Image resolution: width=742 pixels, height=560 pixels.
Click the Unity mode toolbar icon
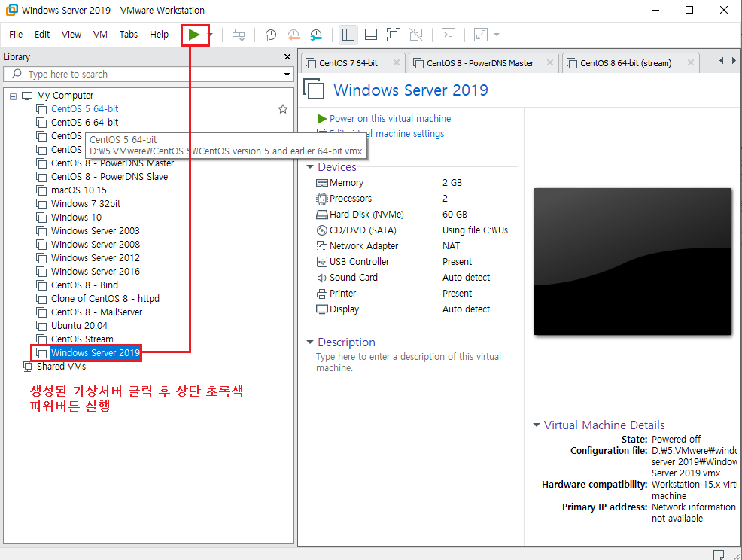pyautogui.click(x=416, y=35)
